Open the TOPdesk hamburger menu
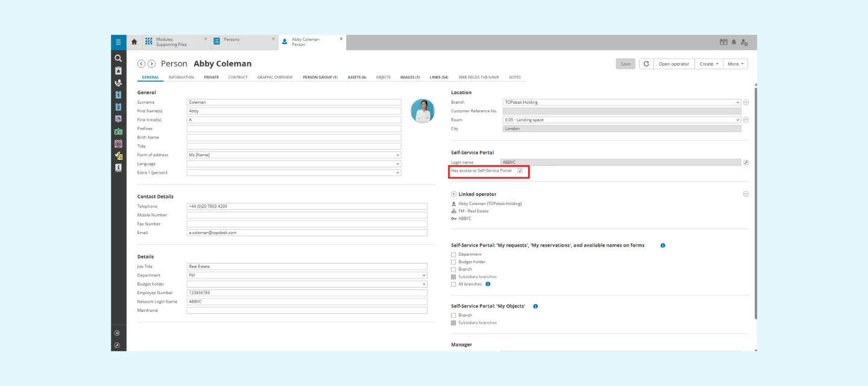868x386 pixels. coord(118,42)
